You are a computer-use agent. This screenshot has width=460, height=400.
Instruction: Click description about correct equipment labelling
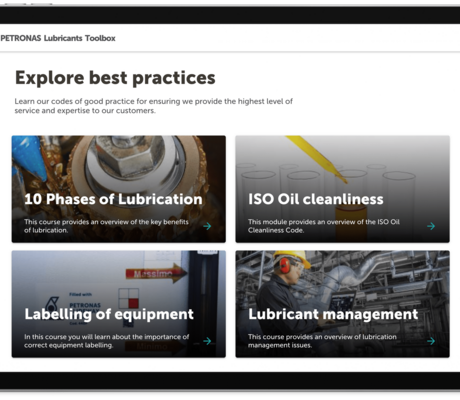pos(107,341)
